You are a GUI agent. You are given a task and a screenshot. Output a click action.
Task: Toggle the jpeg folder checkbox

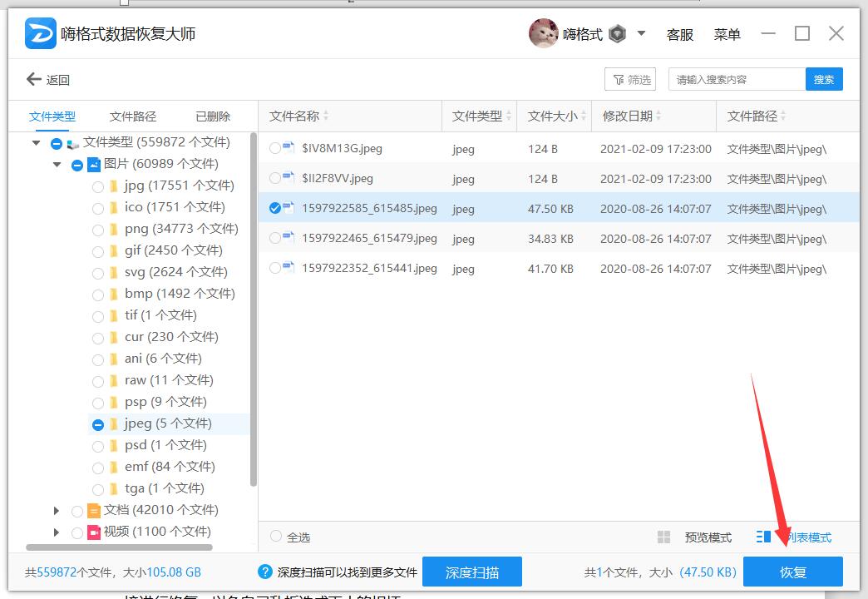pyautogui.click(x=98, y=425)
